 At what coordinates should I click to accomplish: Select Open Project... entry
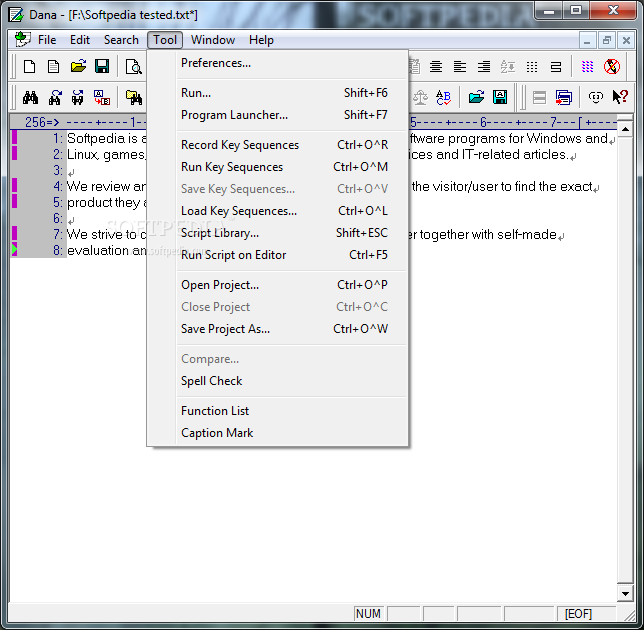[278, 285]
